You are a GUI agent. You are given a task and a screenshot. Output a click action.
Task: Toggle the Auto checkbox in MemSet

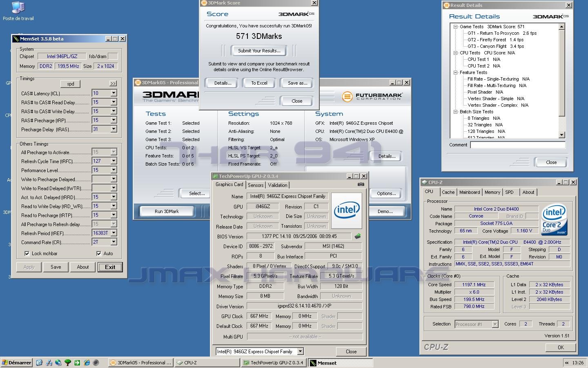click(98, 254)
